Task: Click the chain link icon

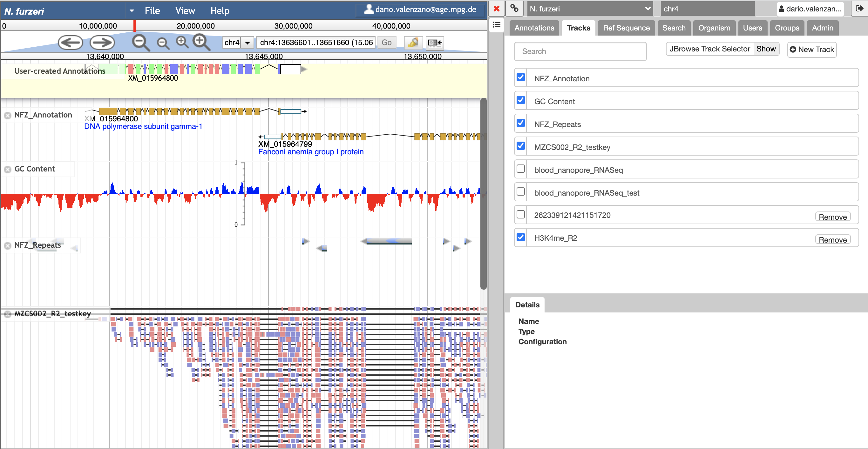Action: point(514,8)
